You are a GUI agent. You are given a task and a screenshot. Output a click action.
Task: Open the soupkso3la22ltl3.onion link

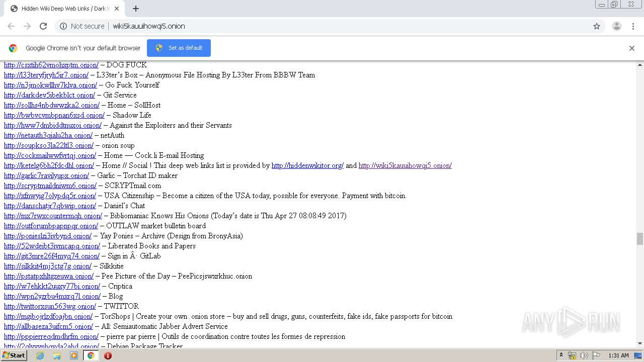pos(49,145)
